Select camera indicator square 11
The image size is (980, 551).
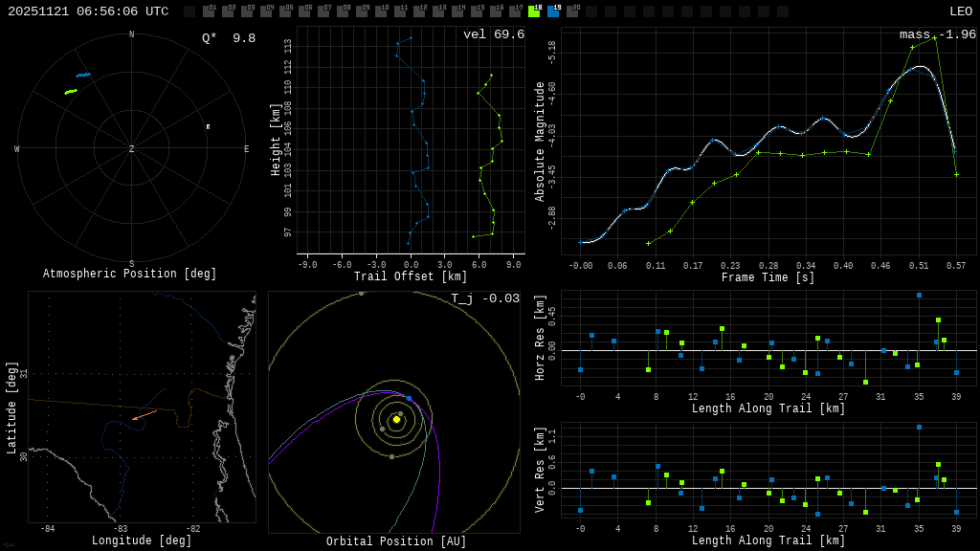point(400,11)
